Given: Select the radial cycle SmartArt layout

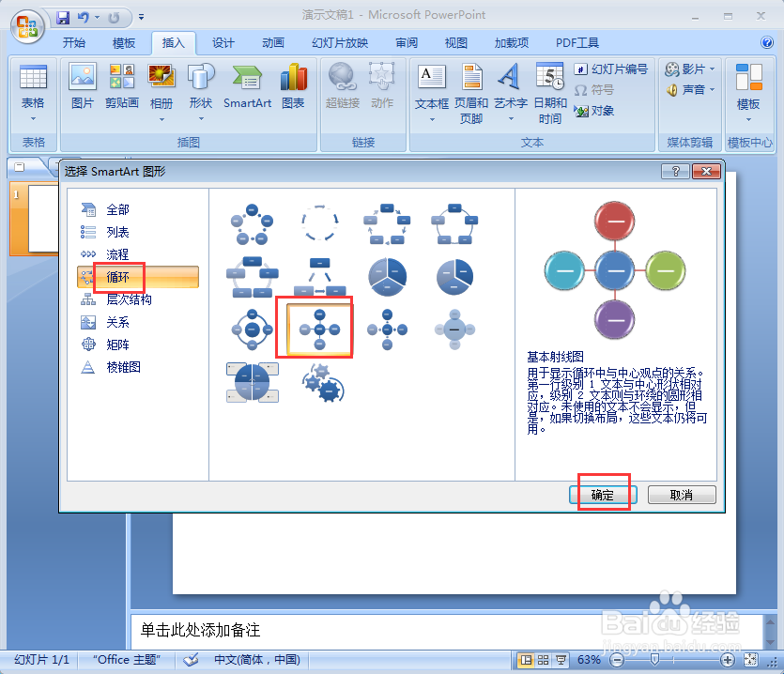Looking at the screenshot, I should click(252, 329).
